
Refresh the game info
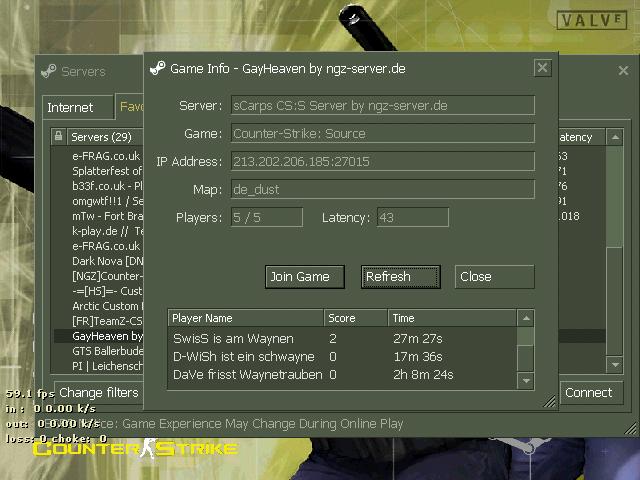click(x=400, y=277)
